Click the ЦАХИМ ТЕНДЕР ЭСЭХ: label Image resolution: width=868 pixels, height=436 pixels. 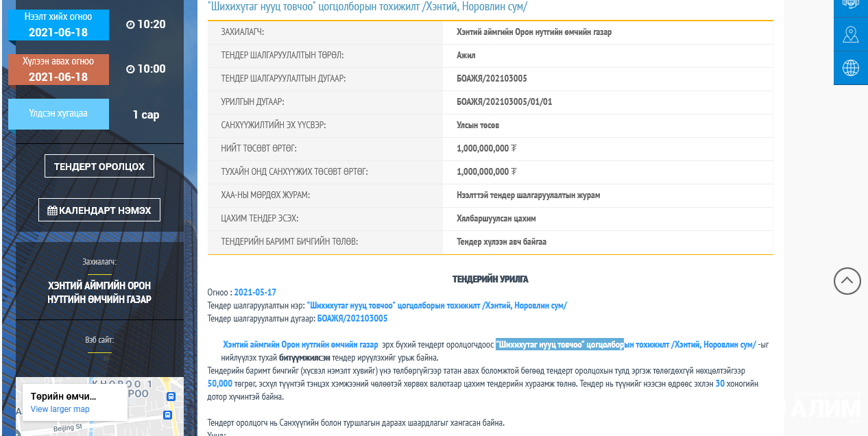[259, 219]
